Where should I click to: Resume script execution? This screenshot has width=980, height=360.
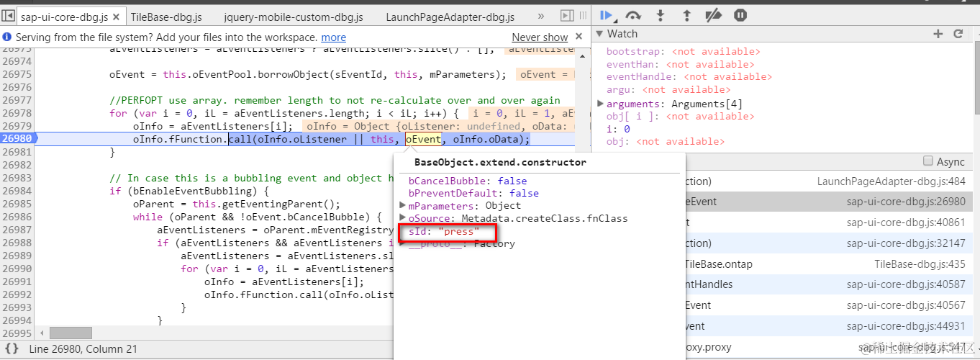(606, 15)
